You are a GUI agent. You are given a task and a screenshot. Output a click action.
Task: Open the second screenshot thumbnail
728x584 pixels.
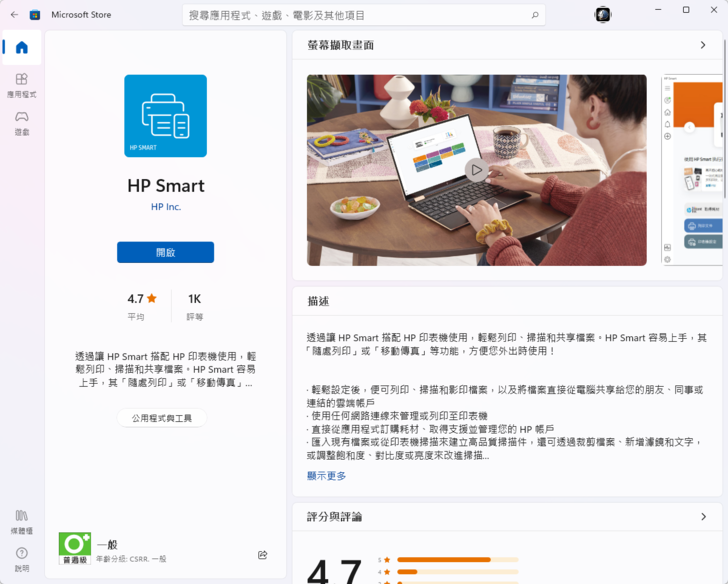click(692, 170)
